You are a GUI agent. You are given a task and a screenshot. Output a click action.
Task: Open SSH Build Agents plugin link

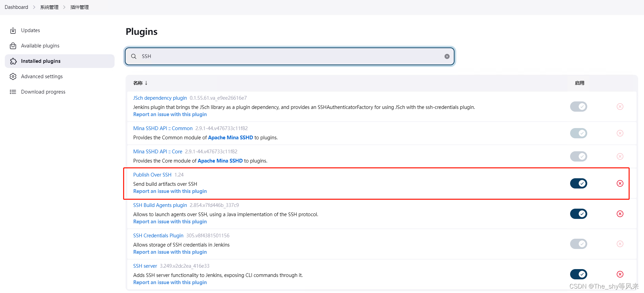coord(160,205)
